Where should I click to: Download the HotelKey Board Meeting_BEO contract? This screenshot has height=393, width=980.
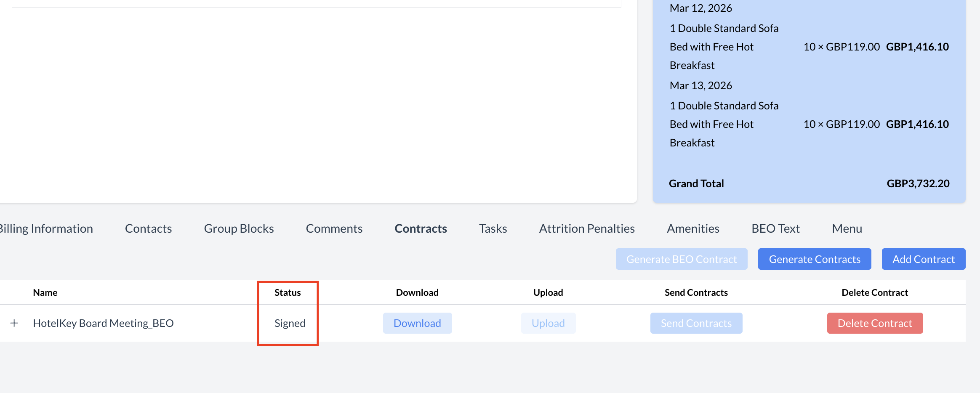pyautogui.click(x=417, y=323)
